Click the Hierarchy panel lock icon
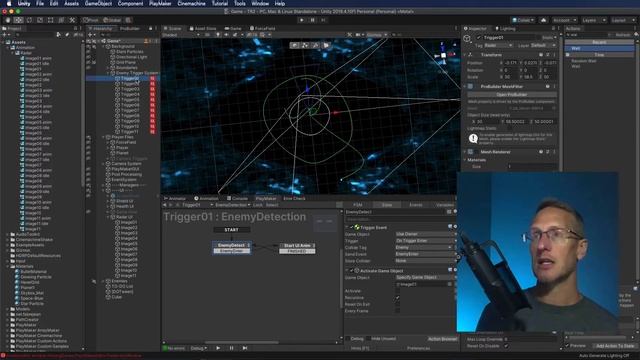Viewport: 640px width, 360px height. 150,29
